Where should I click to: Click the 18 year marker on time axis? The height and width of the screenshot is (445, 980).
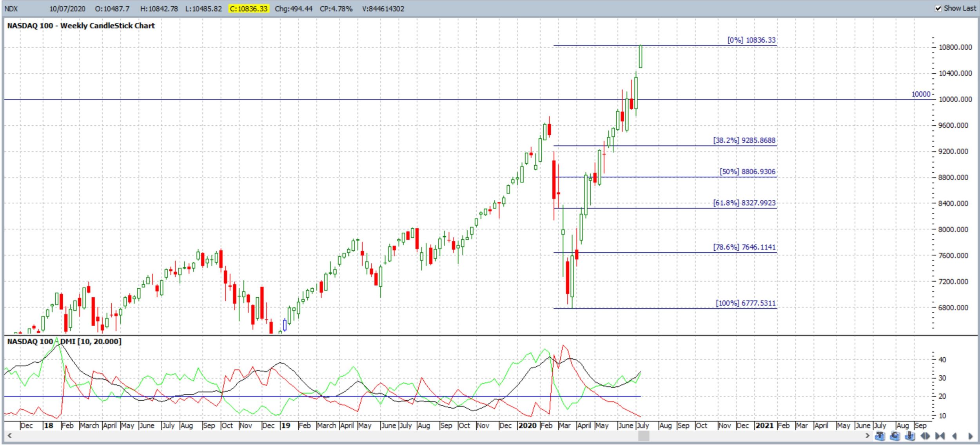point(49,426)
